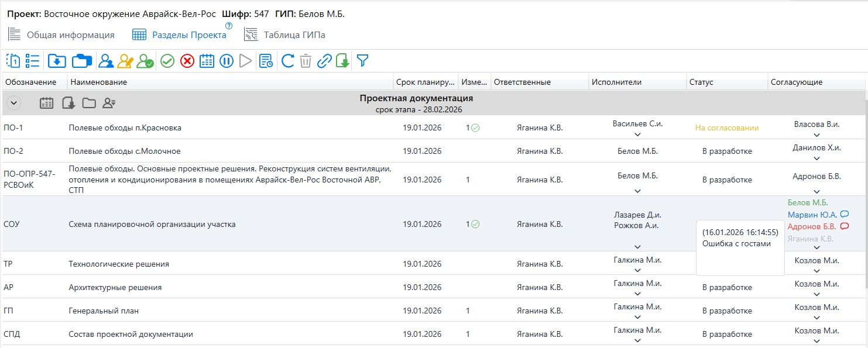The height and width of the screenshot is (348, 868).
Task: Collapse the Проектная документация stage group
Action: [x=14, y=103]
